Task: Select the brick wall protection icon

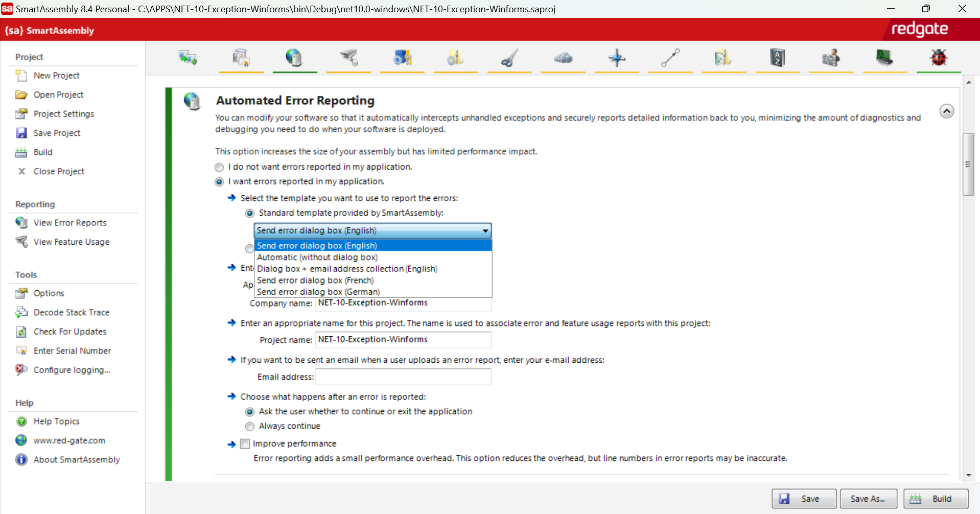Action: (831, 58)
